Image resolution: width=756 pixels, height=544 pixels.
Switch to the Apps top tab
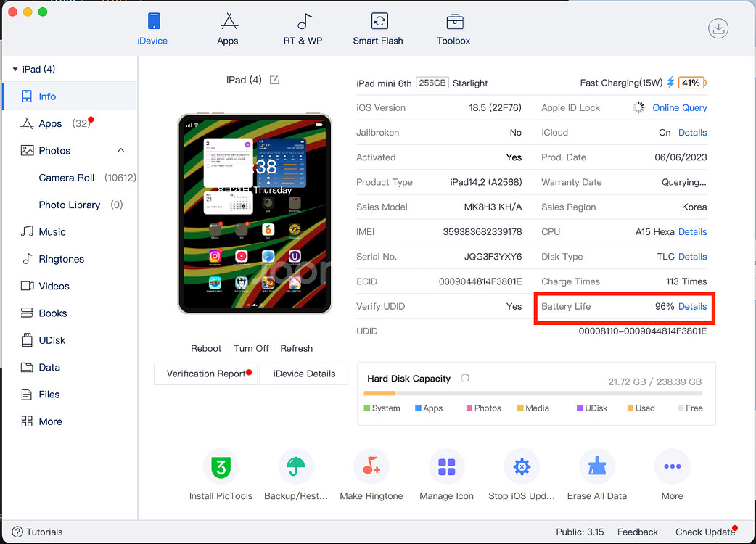pos(228,29)
